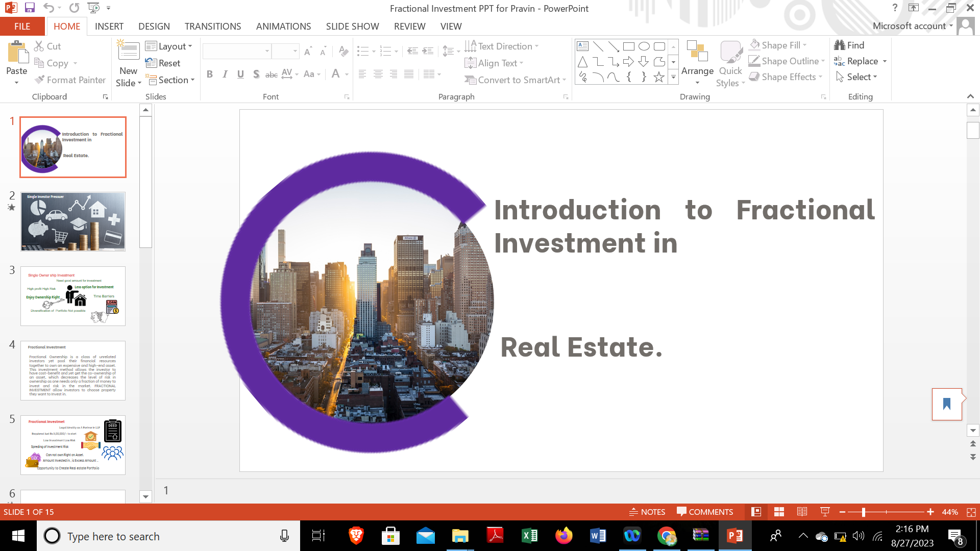The image size is (980, 551).
Task: Open the Quick Styles gallery
Action: click(731, 63)
